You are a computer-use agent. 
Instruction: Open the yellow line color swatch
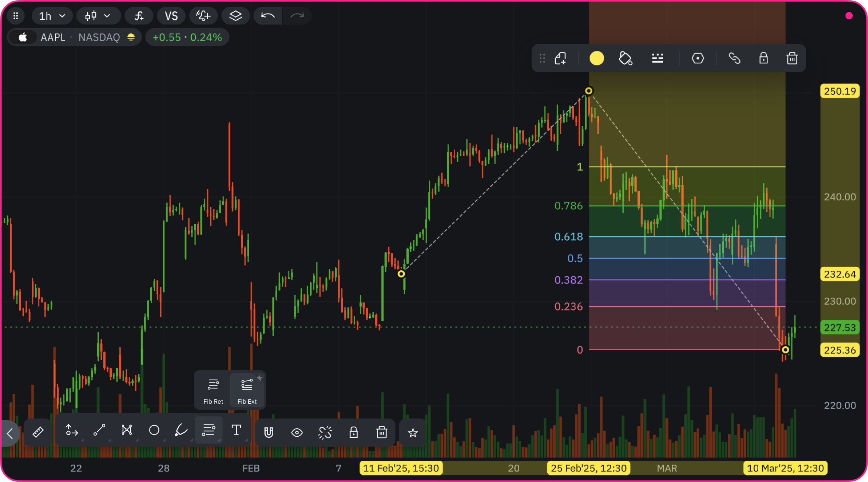tap(596, 59)
